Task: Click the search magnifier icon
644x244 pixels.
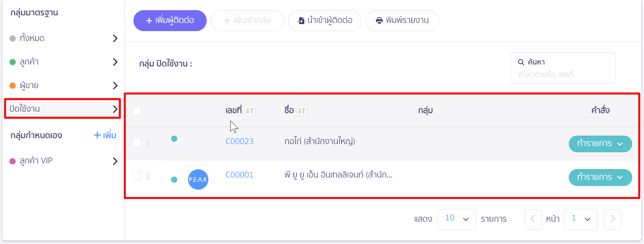Action: click(521, 62)
